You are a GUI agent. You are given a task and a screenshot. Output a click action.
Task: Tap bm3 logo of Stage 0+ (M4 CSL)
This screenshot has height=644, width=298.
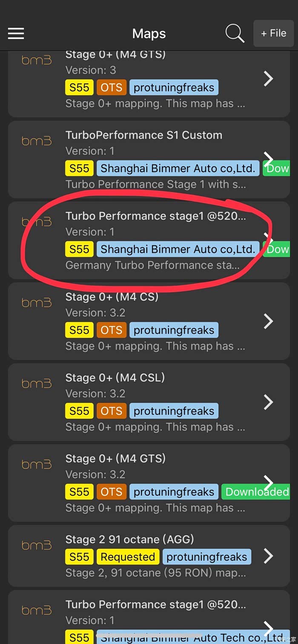coord(37,383)
